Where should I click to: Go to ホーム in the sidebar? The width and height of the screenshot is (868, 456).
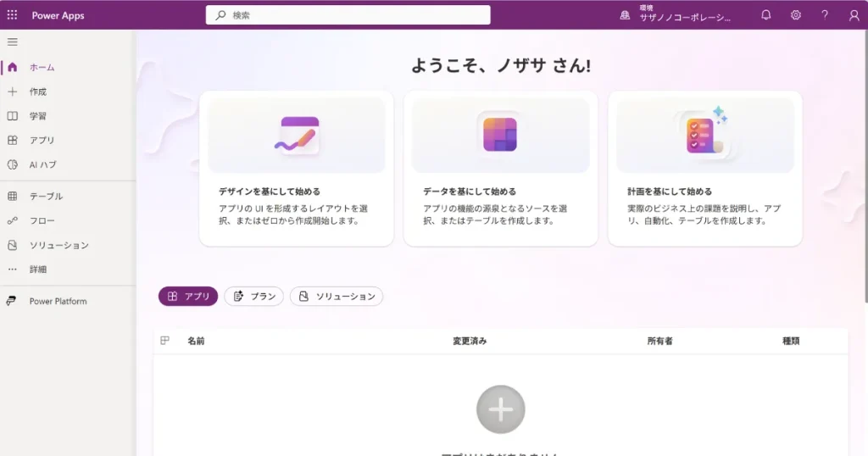(x=42, y=67)
